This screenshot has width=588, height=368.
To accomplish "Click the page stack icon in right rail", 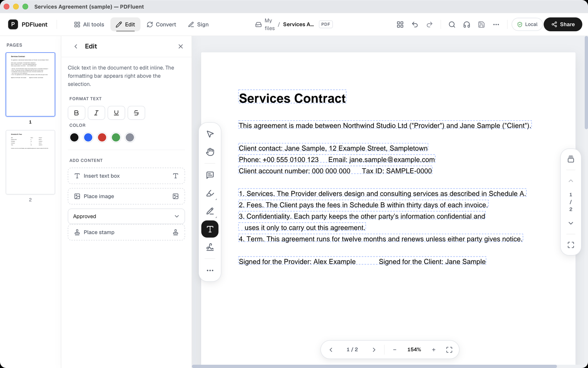I will point(571,159).
